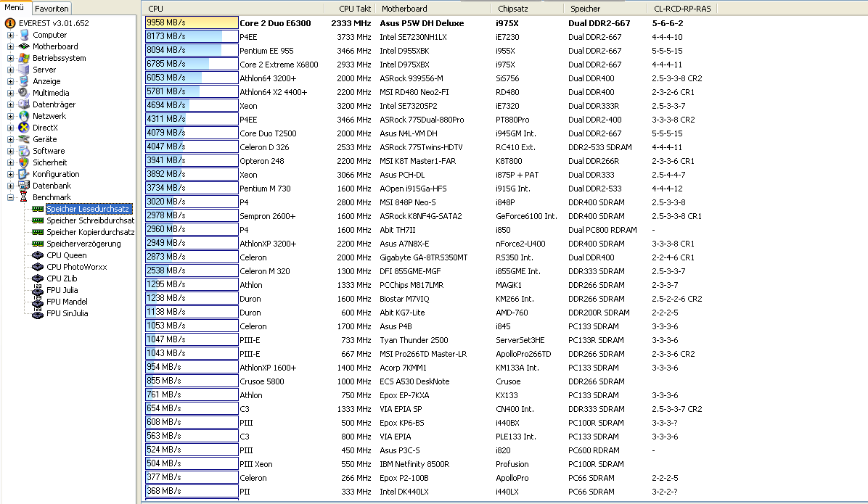
Task: Click the MSI 848P Neo-S cell
Action: (x=408, y=202)
